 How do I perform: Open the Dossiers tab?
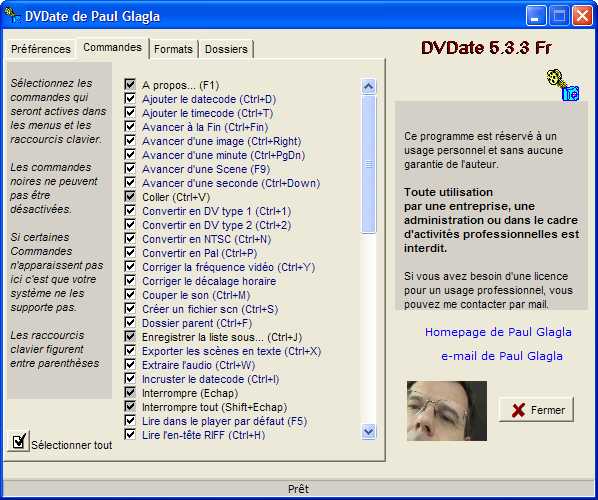(x=227, y=49)
